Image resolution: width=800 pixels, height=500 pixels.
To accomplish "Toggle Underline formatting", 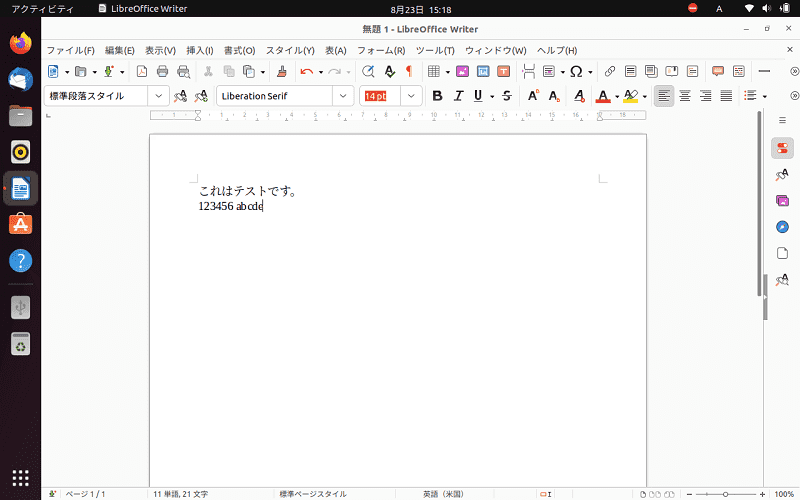I will [478, 96].
